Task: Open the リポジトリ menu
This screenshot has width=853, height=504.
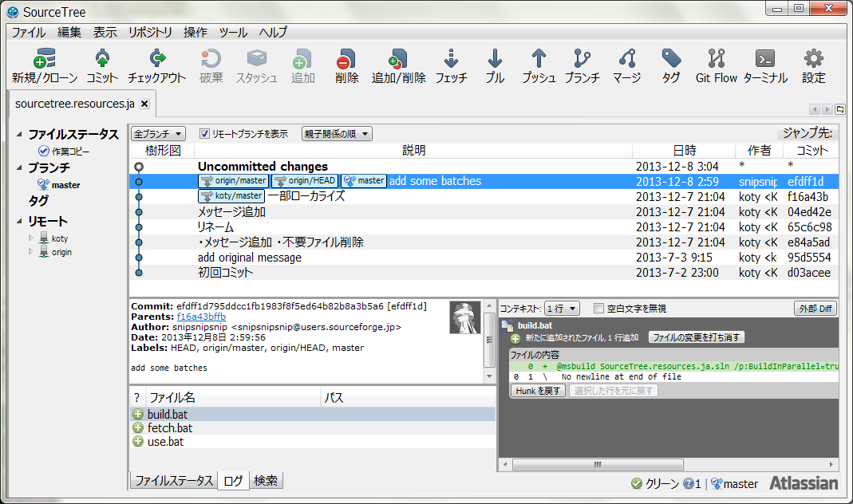Action: tap(150, 33)
